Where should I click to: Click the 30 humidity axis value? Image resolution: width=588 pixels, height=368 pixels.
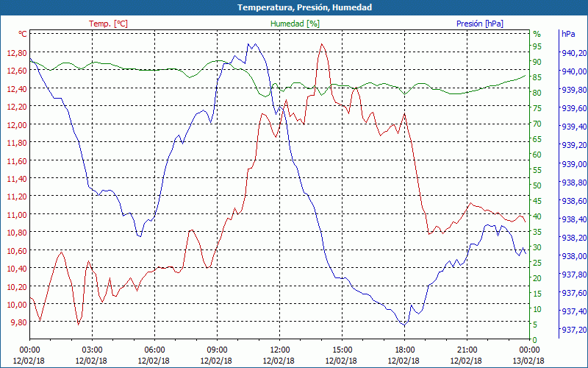point(537,247)
